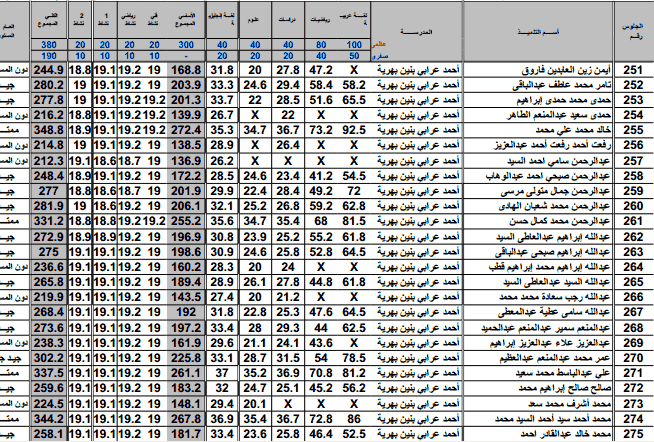654x442 pixels.
Task: Select the minimum total header value 190
Action: tap(49, 56)
